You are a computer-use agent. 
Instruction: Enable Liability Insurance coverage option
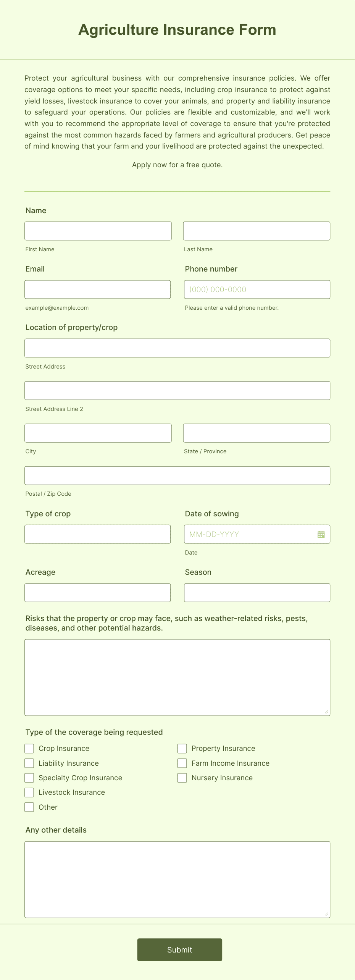tap(29, 763)
